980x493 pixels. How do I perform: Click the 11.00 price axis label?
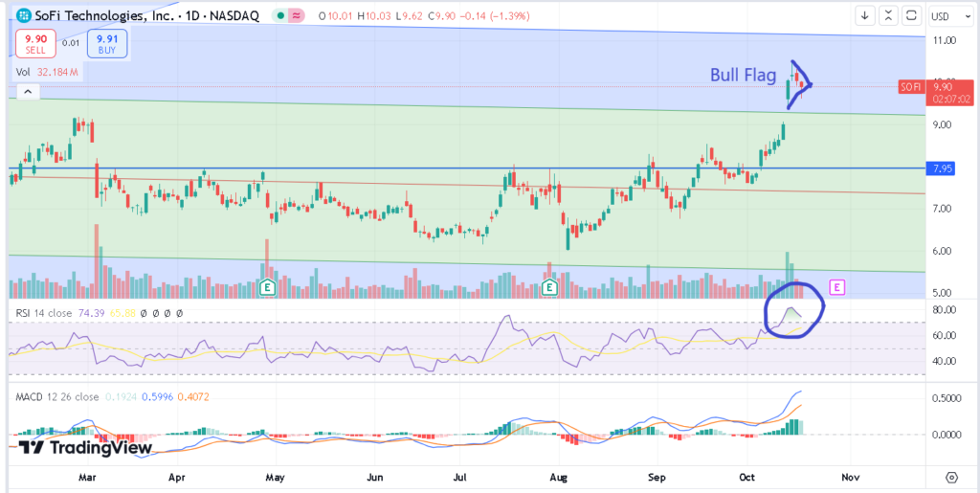944,40
